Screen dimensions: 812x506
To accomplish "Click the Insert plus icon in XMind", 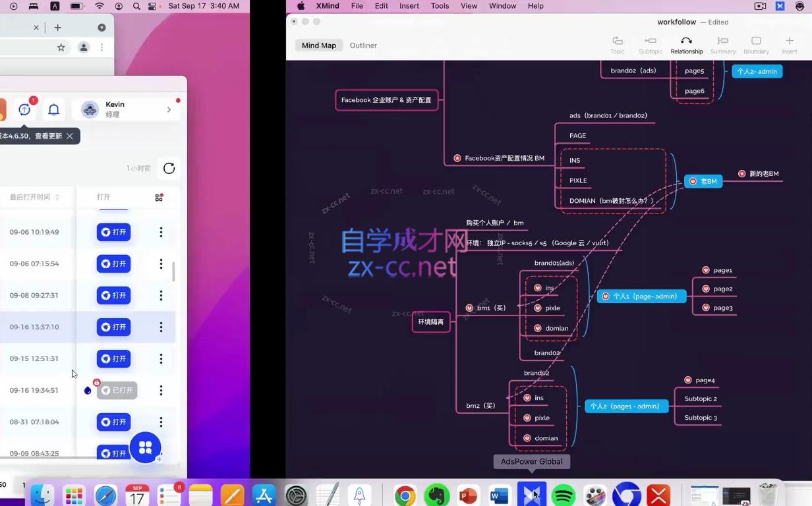I will point(789,41).
